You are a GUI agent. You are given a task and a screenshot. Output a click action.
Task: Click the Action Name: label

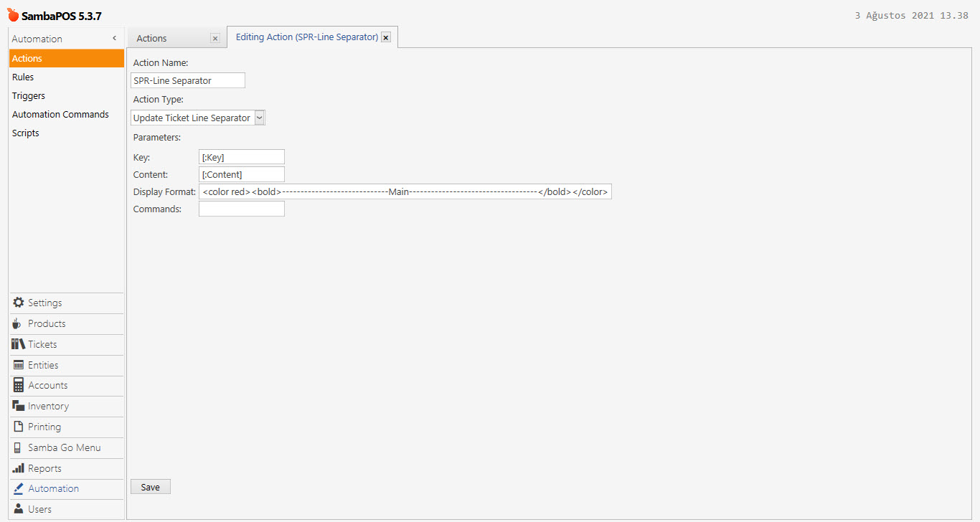(x=161, y=63)
